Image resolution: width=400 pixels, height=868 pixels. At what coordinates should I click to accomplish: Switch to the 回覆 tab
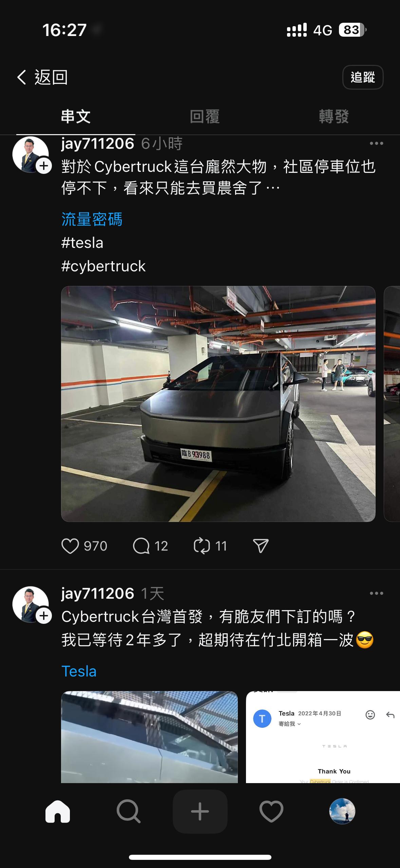pyautogui.click(x=205, y=116)
